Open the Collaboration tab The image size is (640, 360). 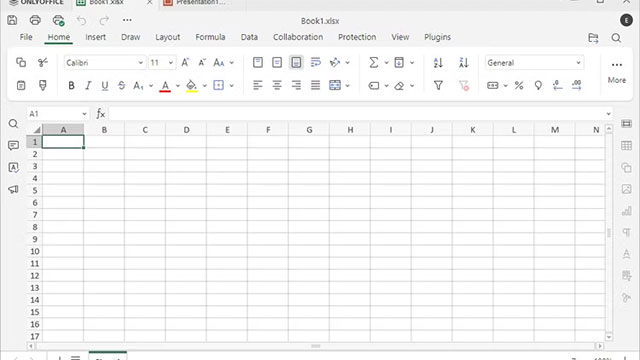[298, 37]
